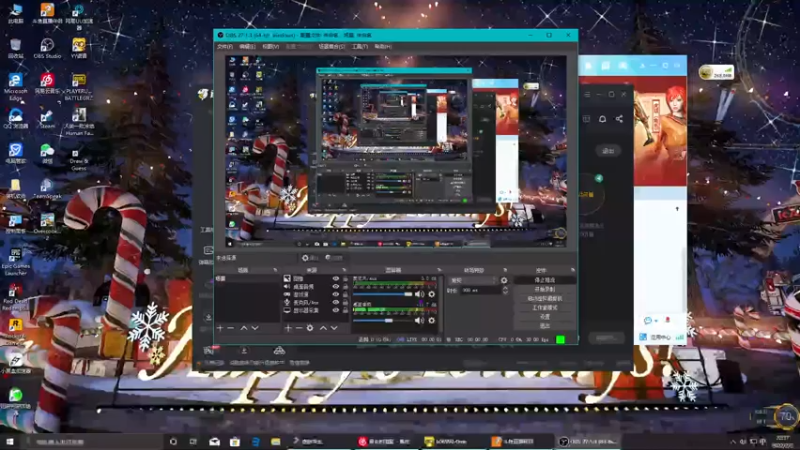Remove the selected scene with the minus icon
800x450 pixels.
point(230,328)
